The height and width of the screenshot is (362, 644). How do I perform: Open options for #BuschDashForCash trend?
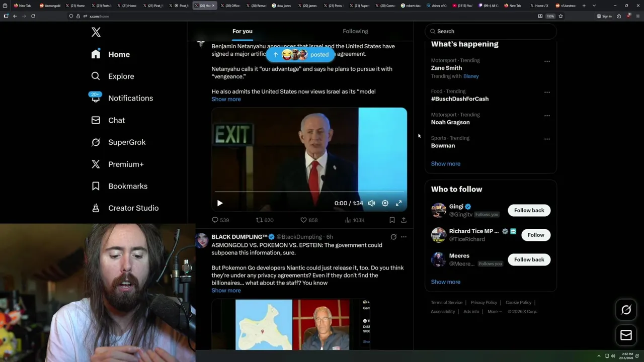[x=547, y=93]
